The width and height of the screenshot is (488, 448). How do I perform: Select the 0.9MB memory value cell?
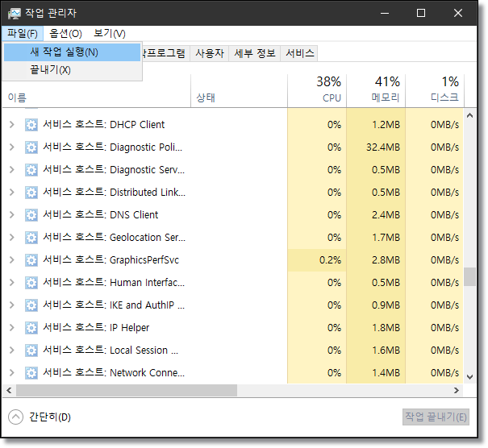(376, 305)
